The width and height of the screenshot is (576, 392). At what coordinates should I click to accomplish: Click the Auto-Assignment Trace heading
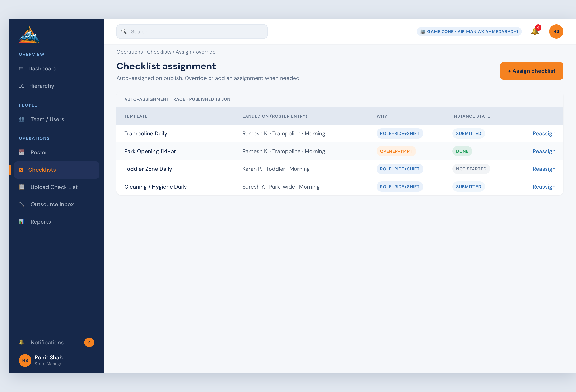pyautogui.click(x=177, y=99)
